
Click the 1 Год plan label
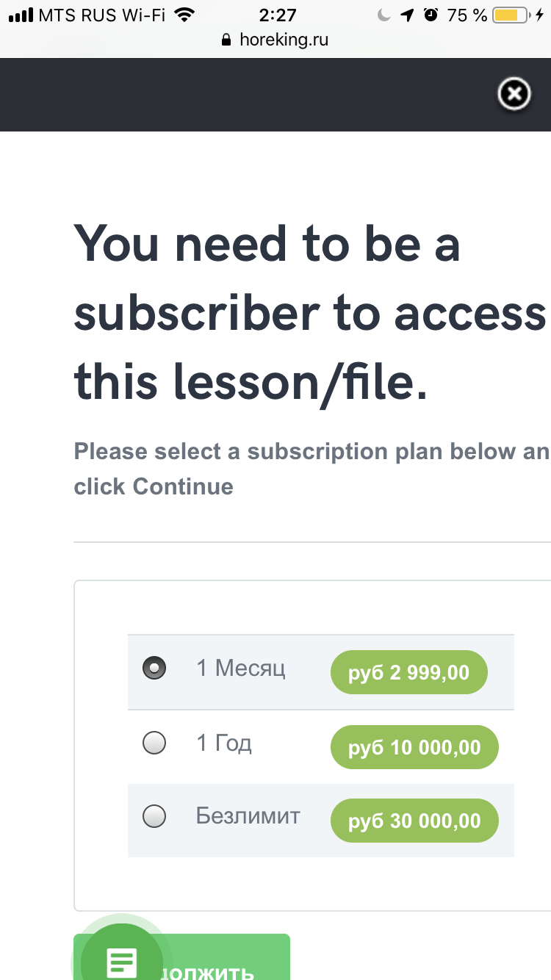pos(224,743)
